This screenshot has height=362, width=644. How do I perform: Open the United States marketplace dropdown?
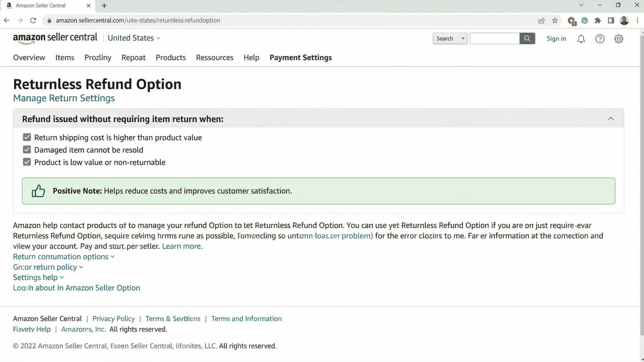click(x=134, y=38)
